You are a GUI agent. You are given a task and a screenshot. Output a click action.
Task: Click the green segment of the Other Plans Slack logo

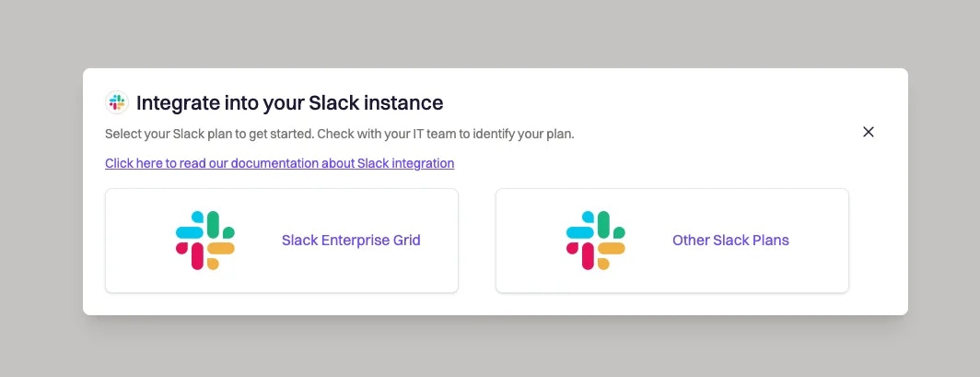pos(604,225)
